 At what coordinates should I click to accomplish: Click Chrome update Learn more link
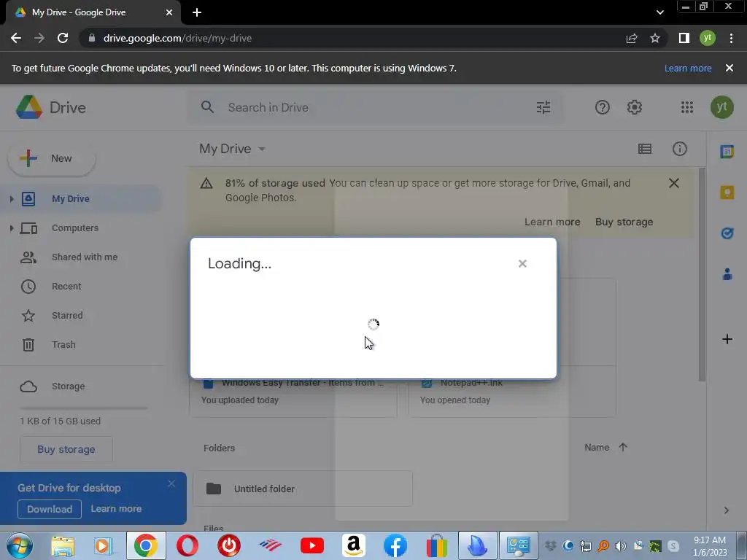pyautogui.click(x=687, y=68)
